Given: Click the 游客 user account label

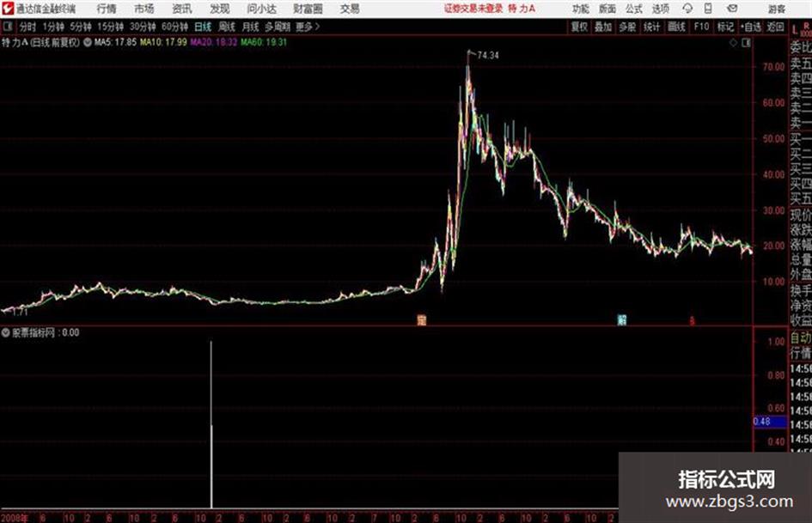Looking at the screenshot, I should 776,9.
